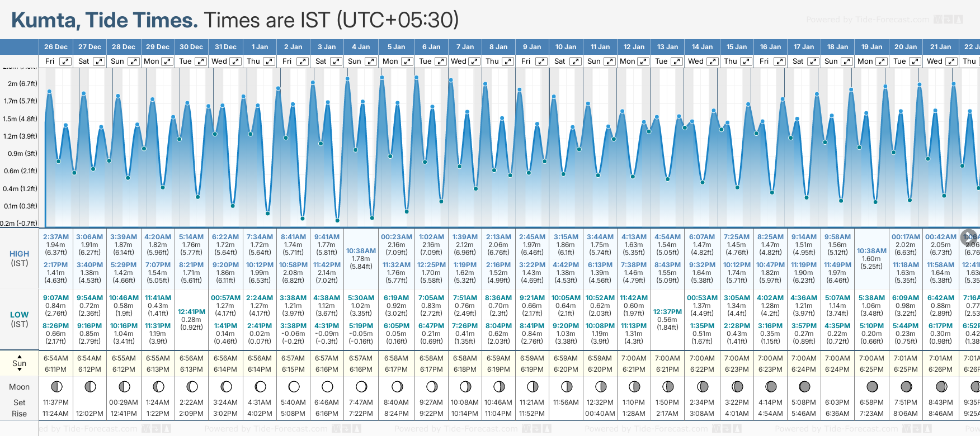Viewport: 980px width, 436px height.
Task: Click the moon phase icon for 26 Dec
Action: (x=56, y=386)
